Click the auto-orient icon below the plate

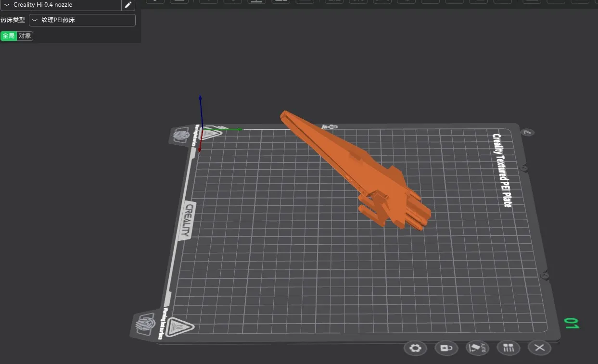coord(477,348)
